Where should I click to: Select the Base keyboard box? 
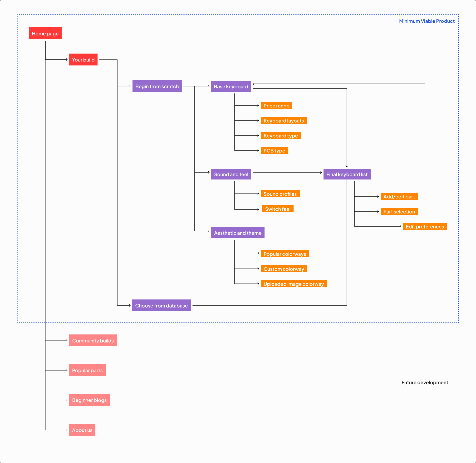[231, 86]
